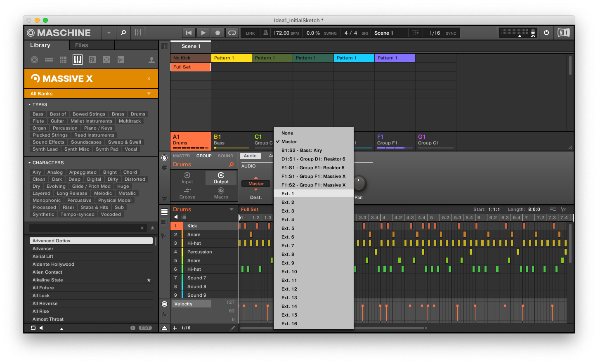Viewport: 598px width, 364px height.
Task: Click the browser search text field
Action: tap(85, 228)
